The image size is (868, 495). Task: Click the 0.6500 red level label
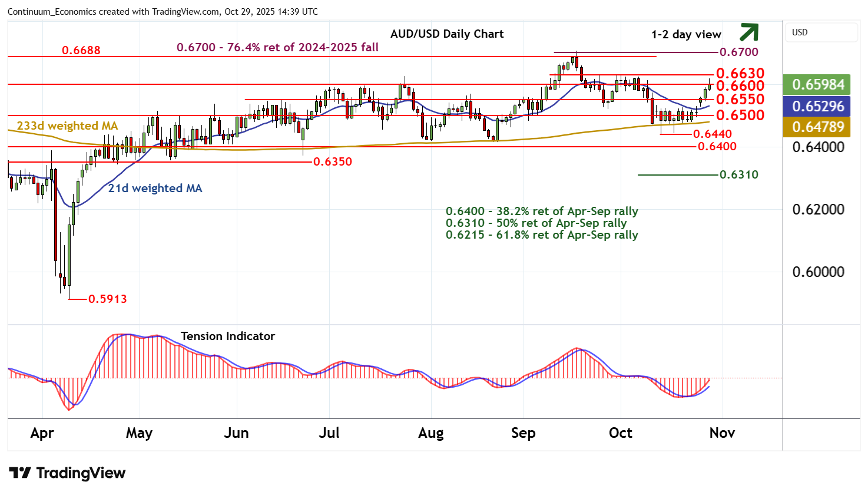740,115
